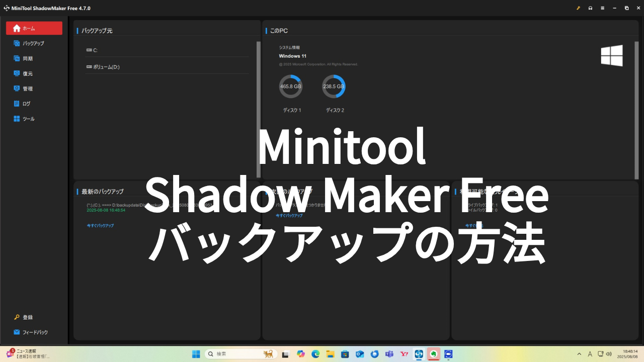
Task: Open the hamburger menu in title bar
Action: pyautogui.click(x=602, y=8)
